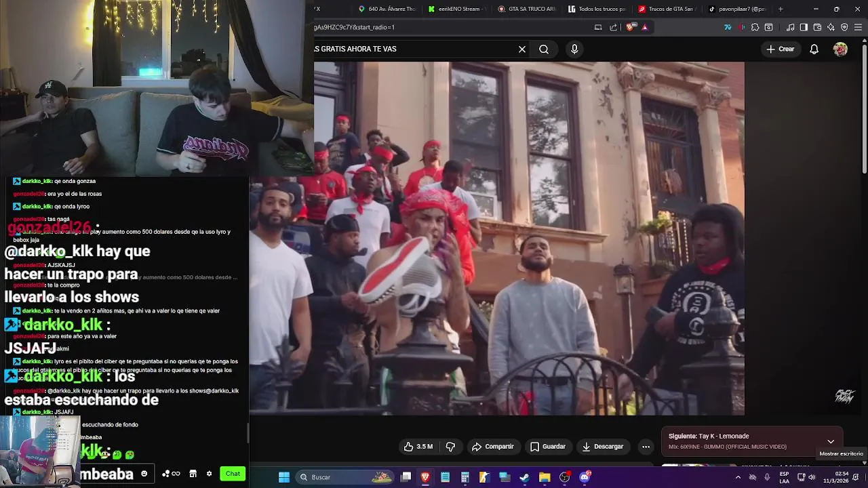Open the volume tray icon
The height and width of the screenshot is (488, 868).
812,477
